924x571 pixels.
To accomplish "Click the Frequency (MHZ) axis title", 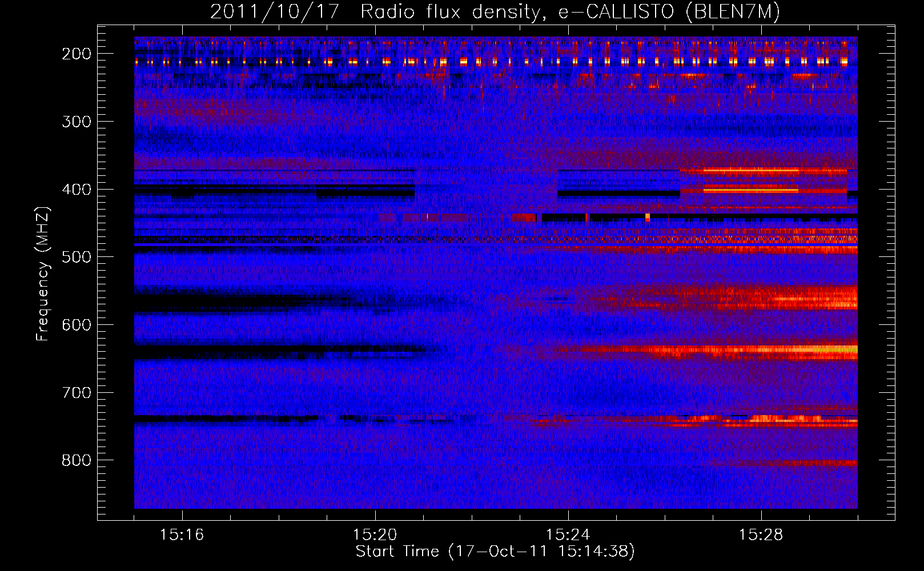I will (43, 274).
